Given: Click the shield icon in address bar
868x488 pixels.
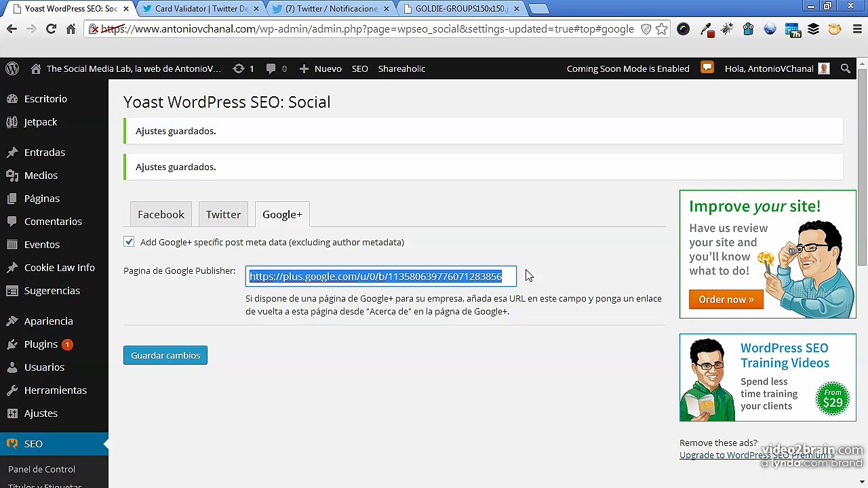Looking at the screenshot, I should coord(646,29).
